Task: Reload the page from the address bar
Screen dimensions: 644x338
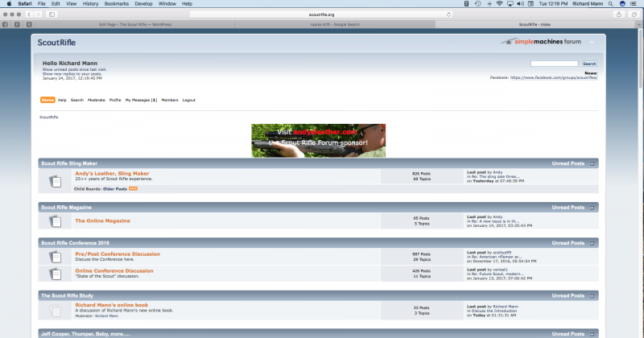Action: 448,14
